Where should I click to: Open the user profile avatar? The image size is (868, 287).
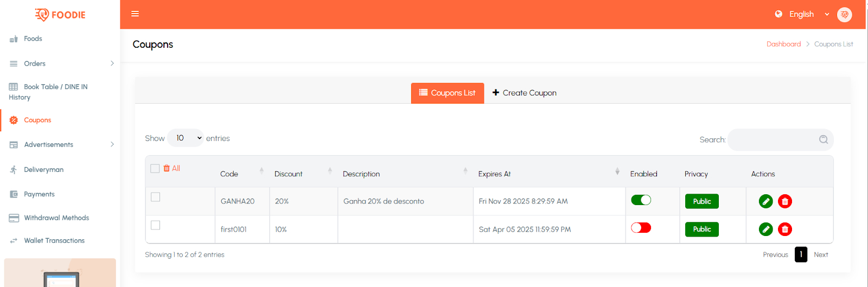(844, 15)
